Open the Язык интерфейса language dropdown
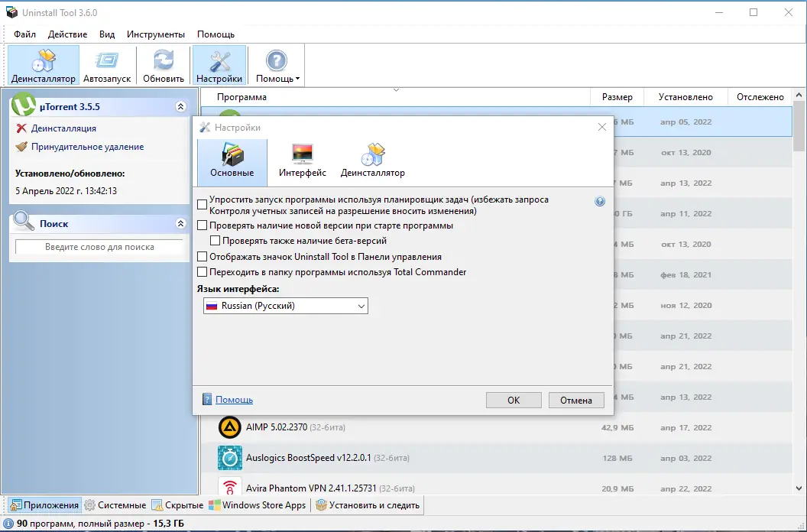The image size is (807, 532). pyautogui.click(x=286, y=306)
